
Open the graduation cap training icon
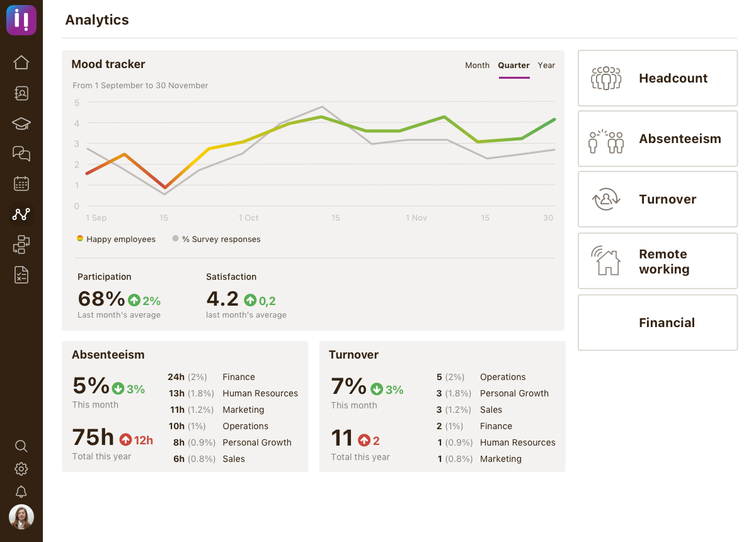click(21, 124)
